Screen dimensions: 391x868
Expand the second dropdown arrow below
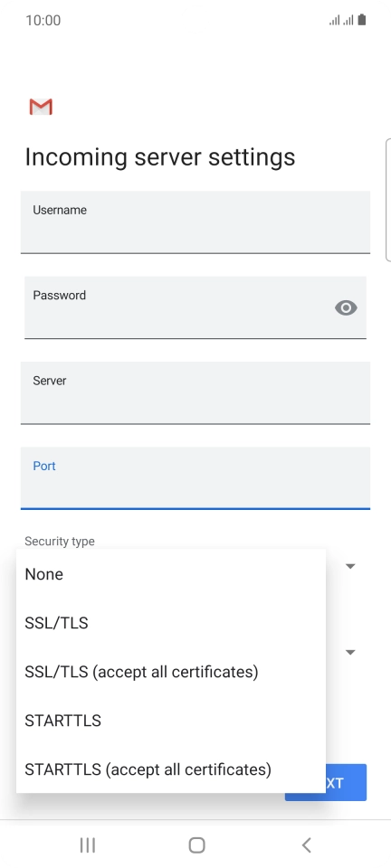click(350, 652)
